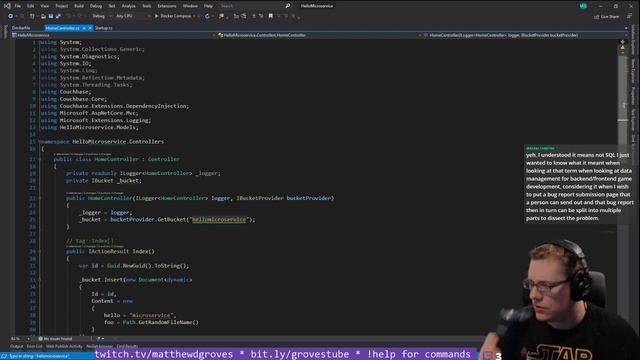Click the search magnifier icon
The width and height of the screenshot is (640, 360).
(288, 6)
